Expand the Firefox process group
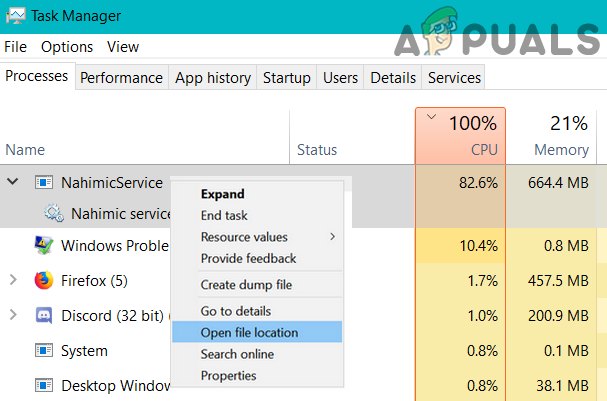This screenshot has height=401, width=607. tap(13, 280)
